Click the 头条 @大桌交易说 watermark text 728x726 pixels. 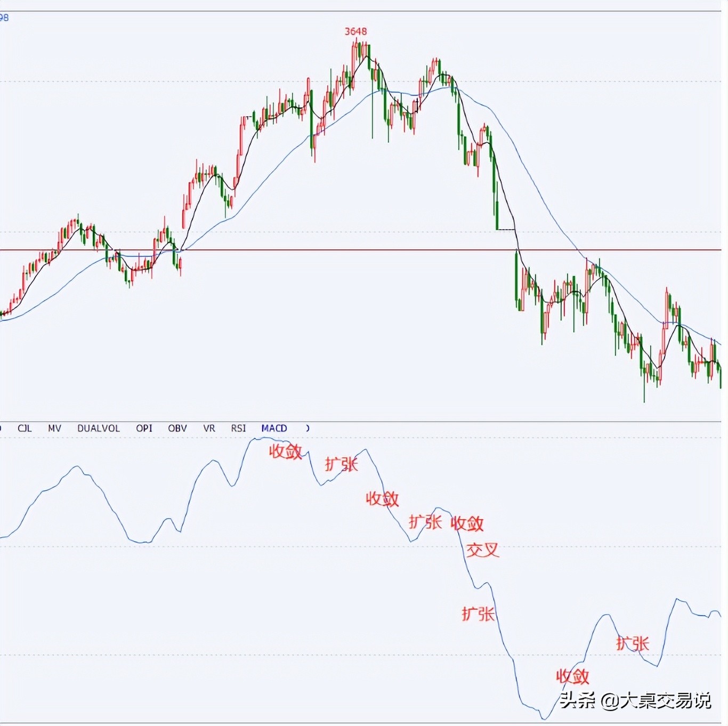pyautogui.click(x=635, y=700)
